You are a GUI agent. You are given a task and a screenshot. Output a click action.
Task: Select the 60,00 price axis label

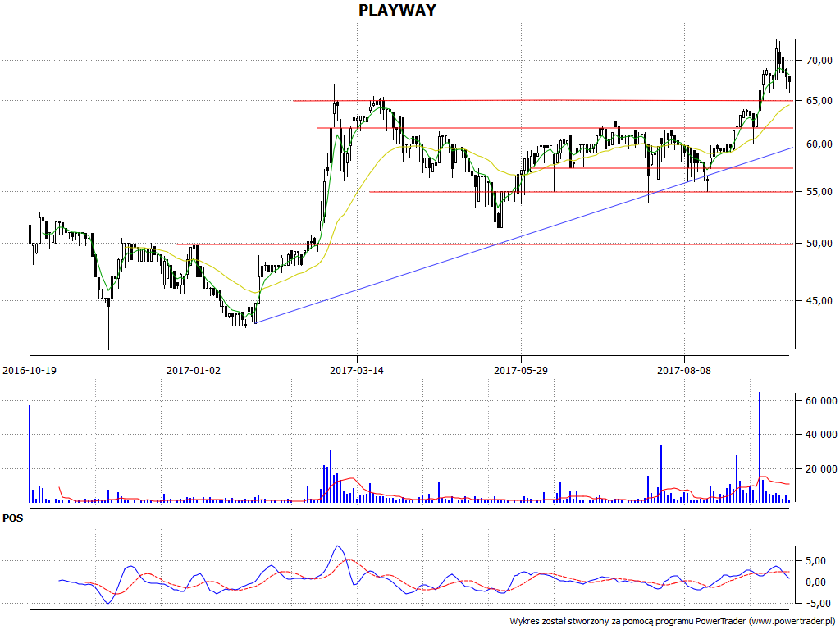[x=819, y=144]
